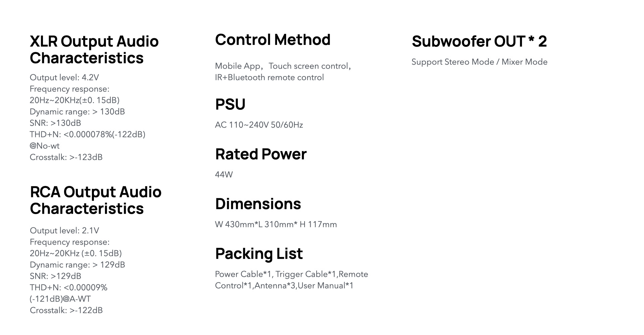Viewport: 644px width, 335px height.
Task: Select the Dimensions heading
Action: tap(258, 204)
